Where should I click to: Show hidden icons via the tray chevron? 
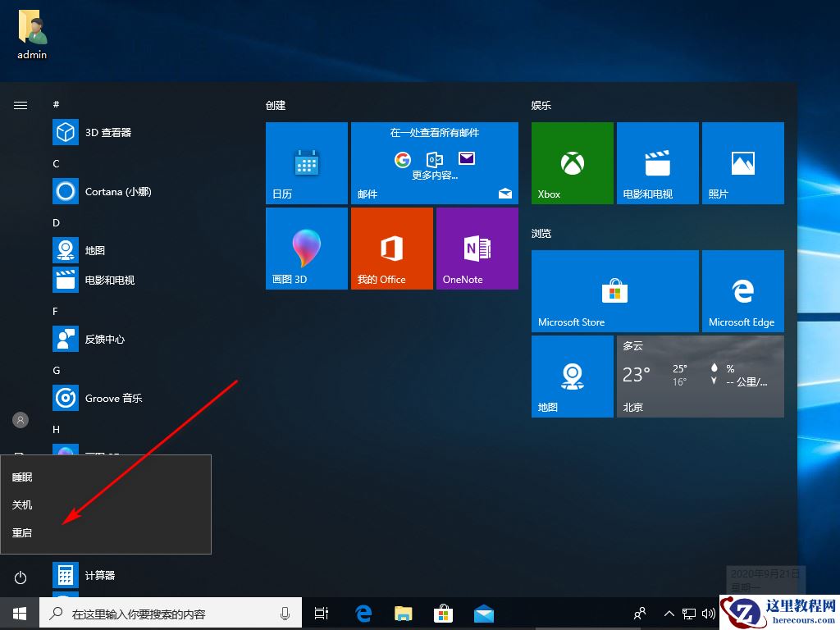(669, 613)
